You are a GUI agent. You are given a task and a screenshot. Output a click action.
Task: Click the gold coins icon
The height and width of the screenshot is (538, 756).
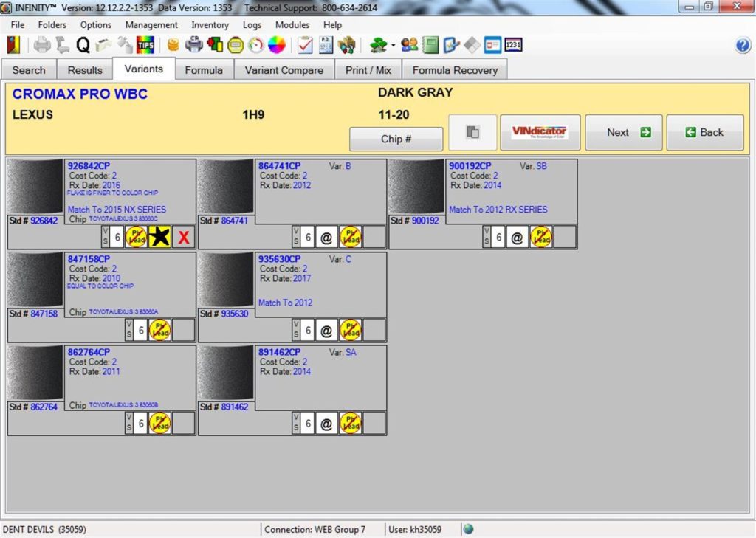pos(173,45)
